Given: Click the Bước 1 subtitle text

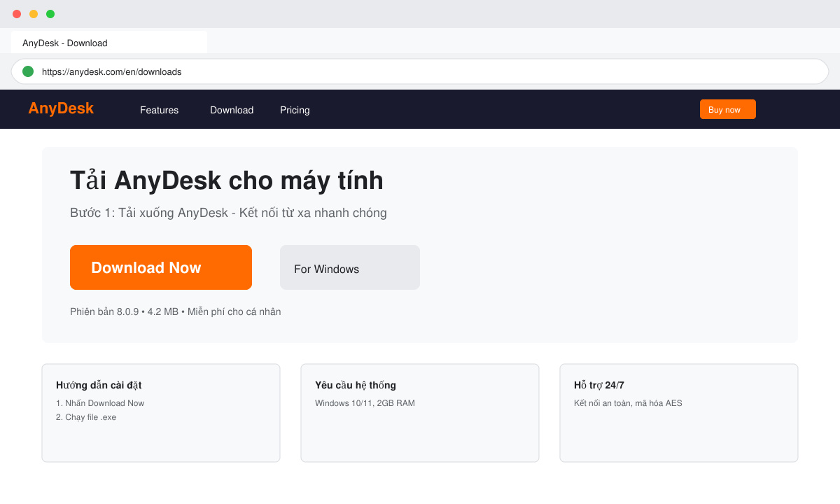Looking at the screenshot, I should 228,213.
